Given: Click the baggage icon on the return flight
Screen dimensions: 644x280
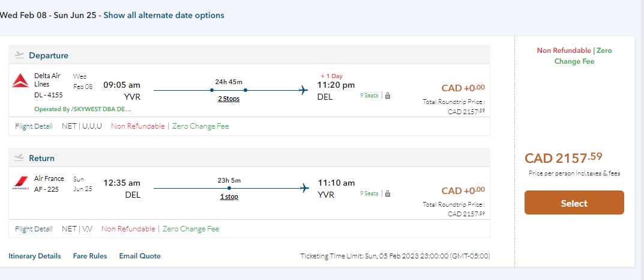Looking at the screenshot, I should click(388, 193).
